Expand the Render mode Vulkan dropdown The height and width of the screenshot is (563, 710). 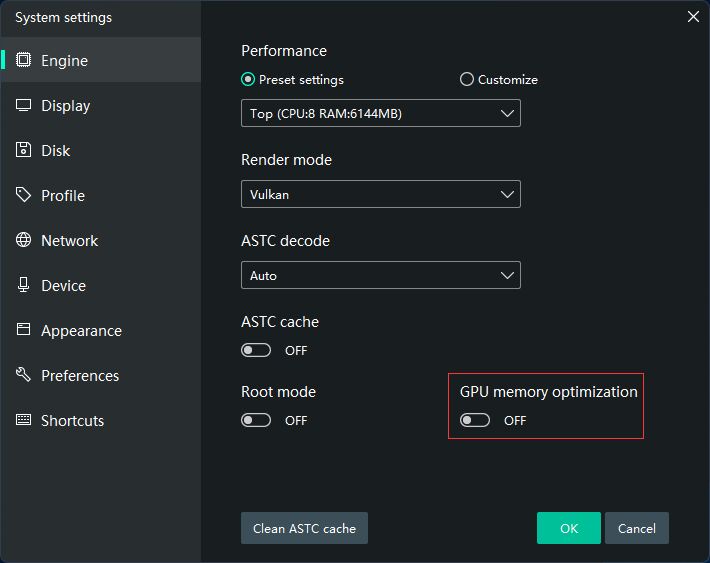pos(380,195)
